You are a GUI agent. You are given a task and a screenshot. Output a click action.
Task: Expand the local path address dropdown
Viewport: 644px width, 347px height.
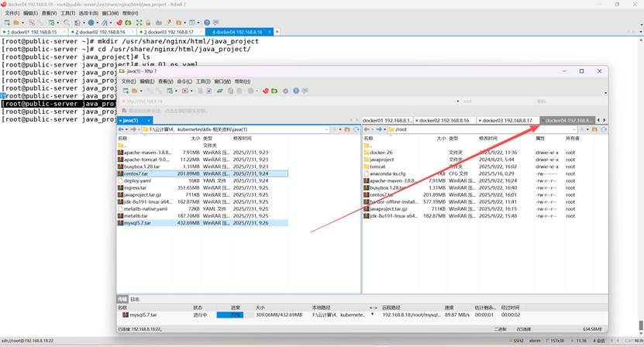pyautogui.click(x=327, y=129)
